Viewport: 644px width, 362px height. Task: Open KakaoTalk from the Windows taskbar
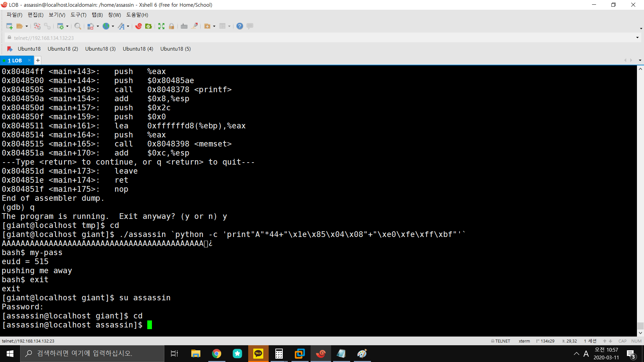pyautogui.click(x=258, y=354)
